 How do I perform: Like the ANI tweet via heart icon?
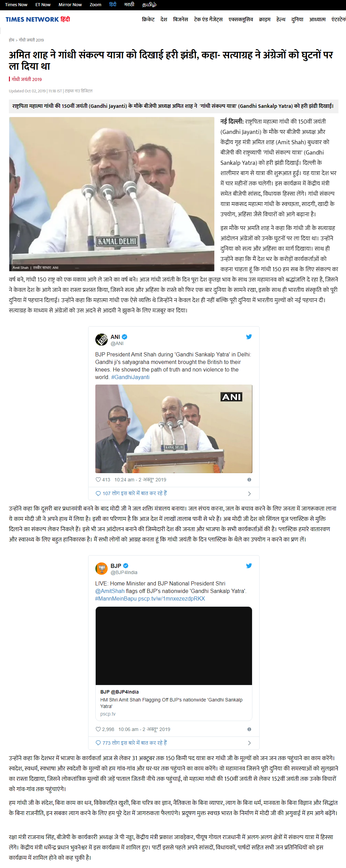point(98,480)
